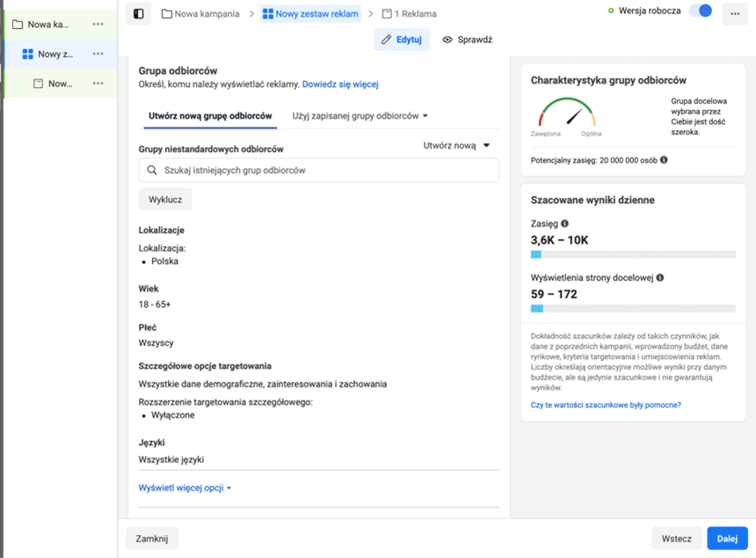Click the Wyklucz button
Image resolution: width=756 pixels, height=558 pixels.
point(165,199)
